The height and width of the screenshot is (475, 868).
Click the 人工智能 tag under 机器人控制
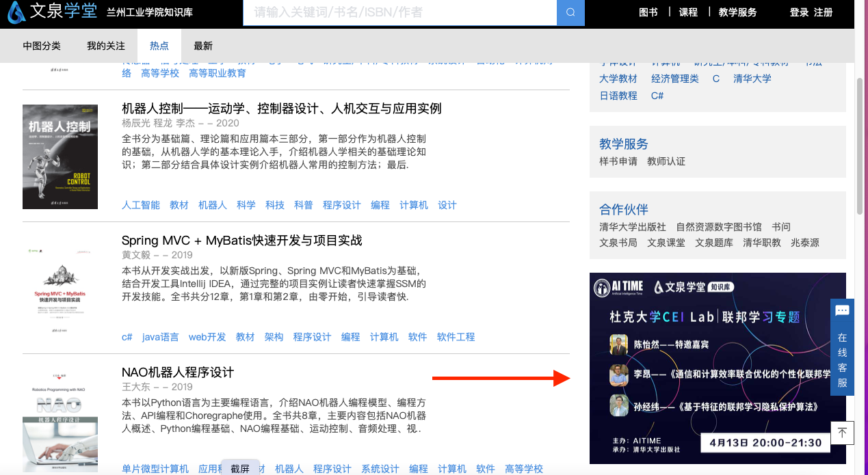click(141, 205)
